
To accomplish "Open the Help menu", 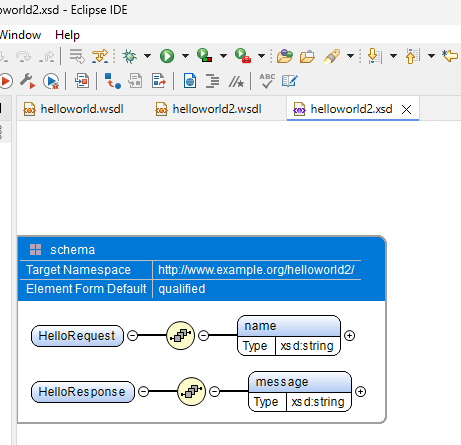I will (67, 35).
